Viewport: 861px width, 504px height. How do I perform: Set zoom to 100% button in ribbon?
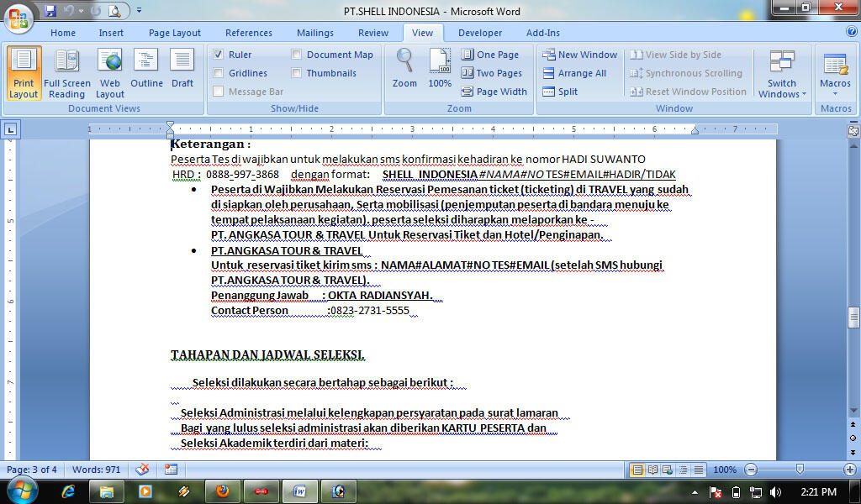pos(440,68)
